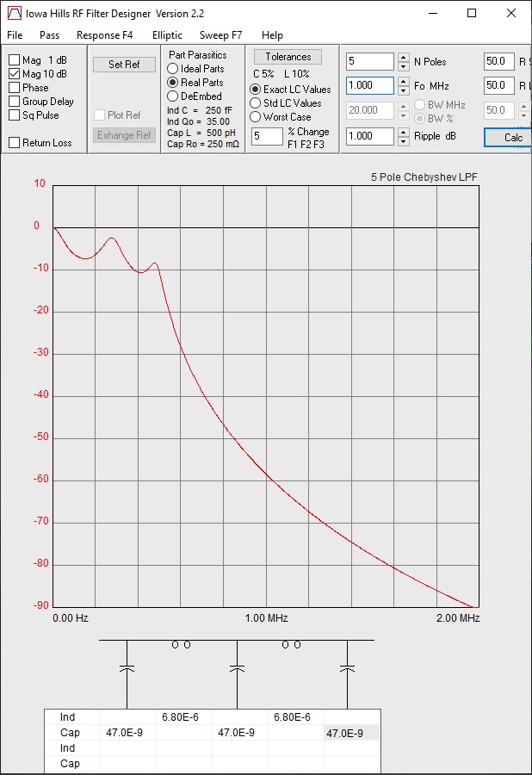Click second series inductor symbol in schematic

(x=292, y=644)
